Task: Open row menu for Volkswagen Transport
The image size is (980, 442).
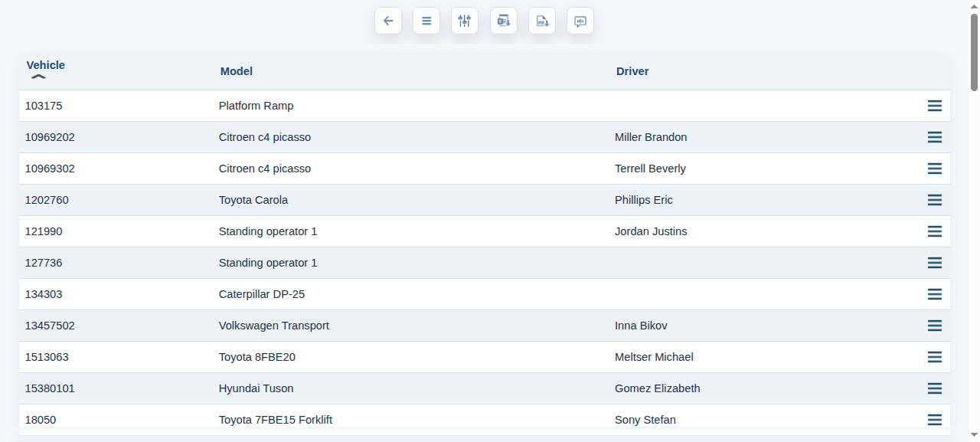Action: click(x=935, y=326)
